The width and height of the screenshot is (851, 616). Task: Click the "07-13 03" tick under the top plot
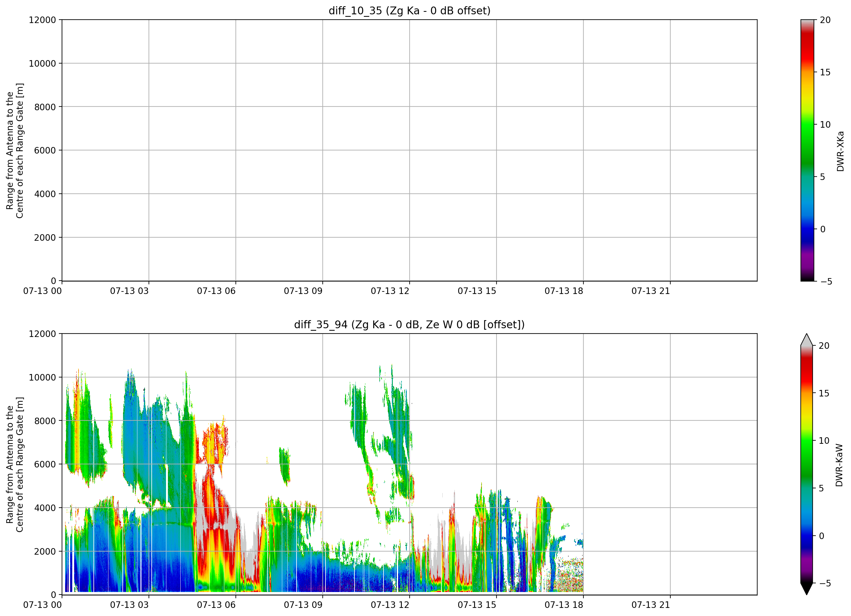tap(130, 291)
